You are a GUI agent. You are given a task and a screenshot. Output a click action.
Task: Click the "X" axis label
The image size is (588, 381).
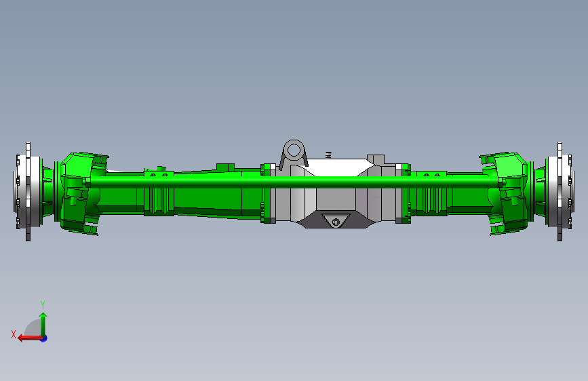coord(14,334)
